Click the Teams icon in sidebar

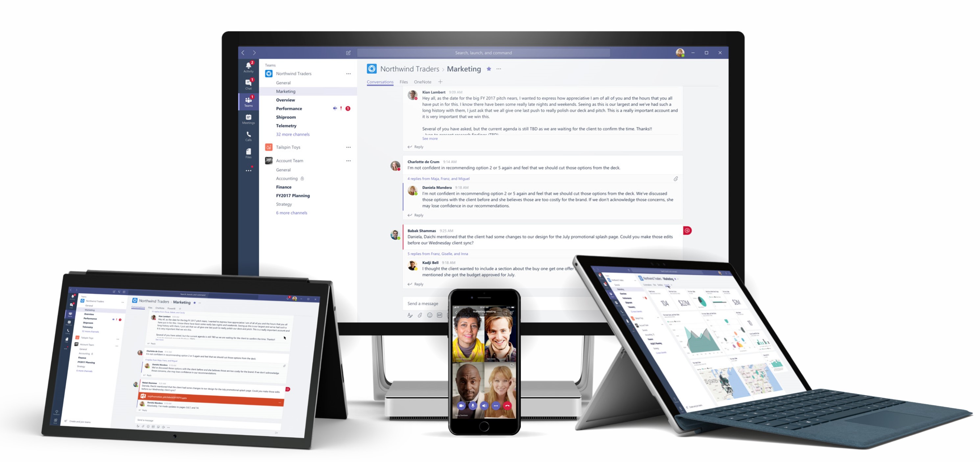point(247,102)
